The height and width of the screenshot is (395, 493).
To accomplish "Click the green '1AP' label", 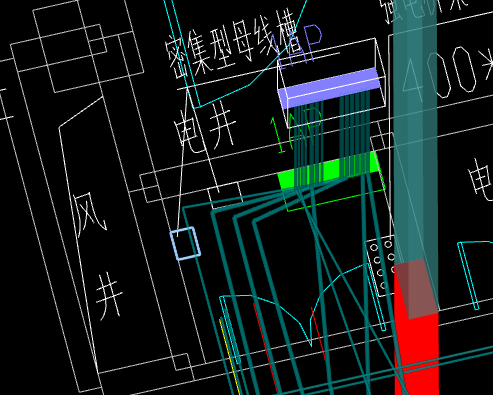I will (x=296, y=131).
